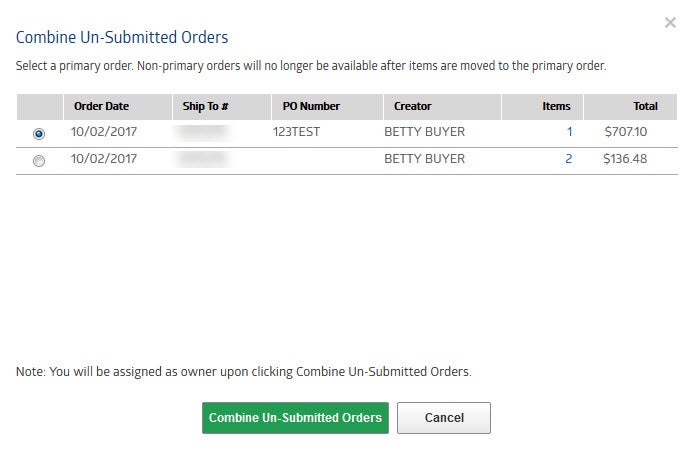Click BETTY BUYER in the second order row

424,159
